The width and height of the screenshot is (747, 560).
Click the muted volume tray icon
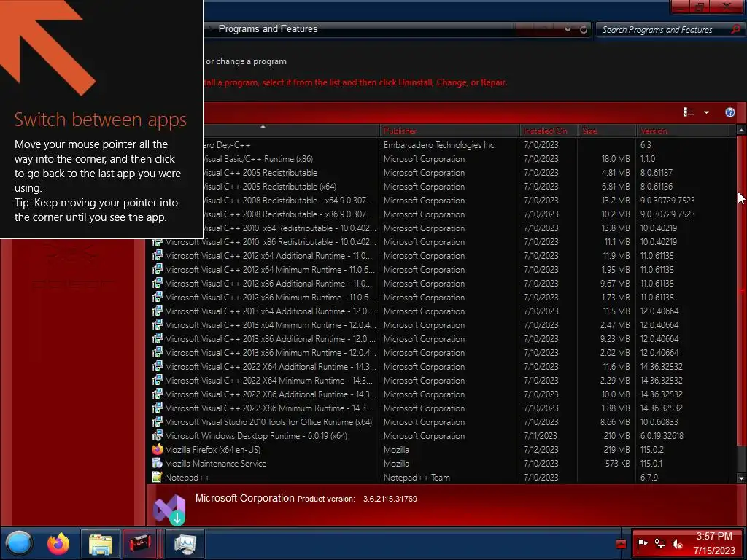tap(677, 543)
